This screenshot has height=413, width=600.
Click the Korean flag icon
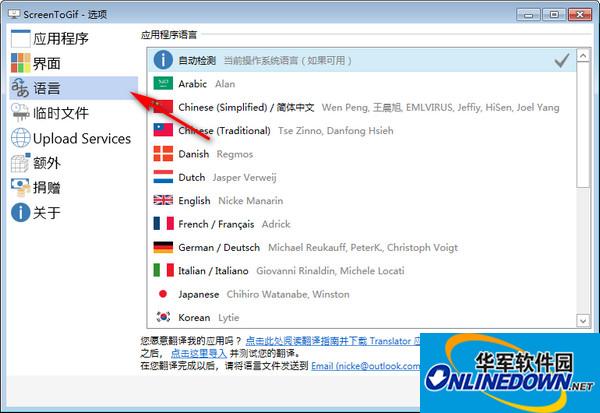click(x=163, y=317)
